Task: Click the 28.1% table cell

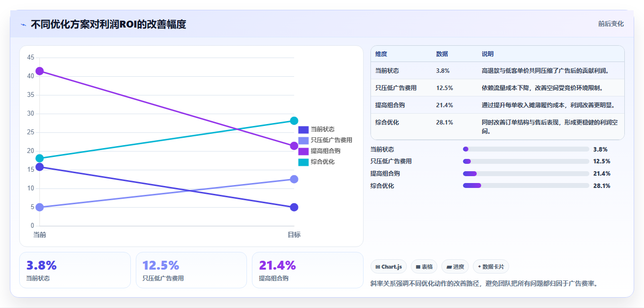Action: [x=444, y=123]
